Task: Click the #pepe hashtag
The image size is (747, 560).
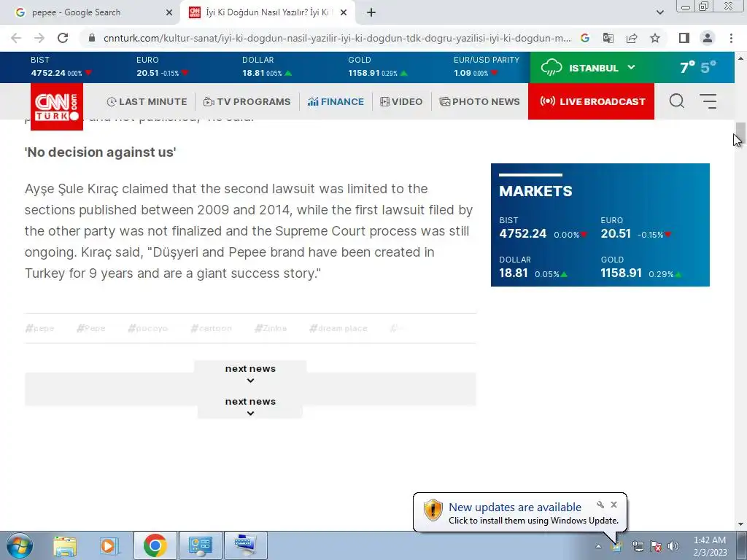Action: 39,328
